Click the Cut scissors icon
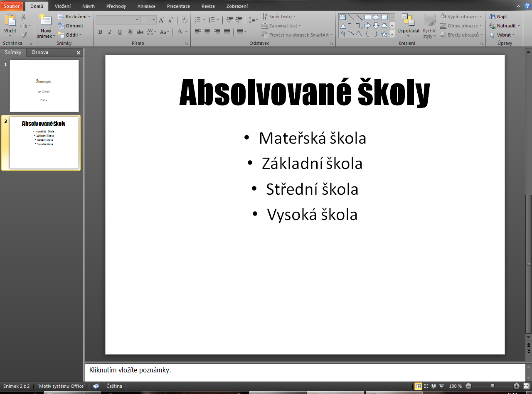 coord(24,17)
